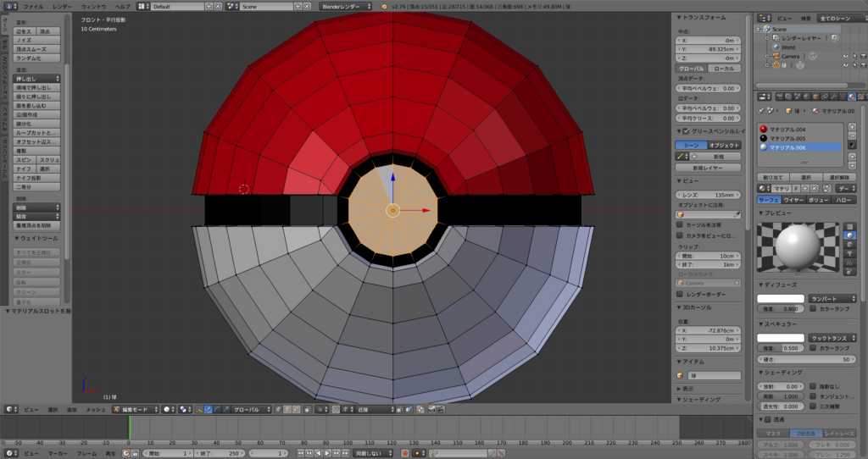Switch to the ワイヤー material type tab
The width and height of the screenshot is (868, 459).
point(794,199)
